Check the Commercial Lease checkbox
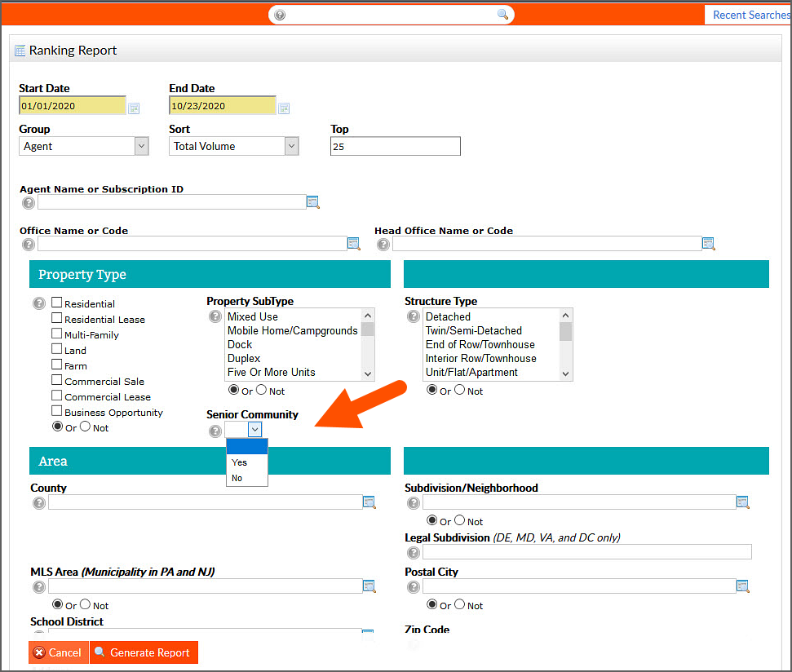The image size is (792, 672). [56, 396]
